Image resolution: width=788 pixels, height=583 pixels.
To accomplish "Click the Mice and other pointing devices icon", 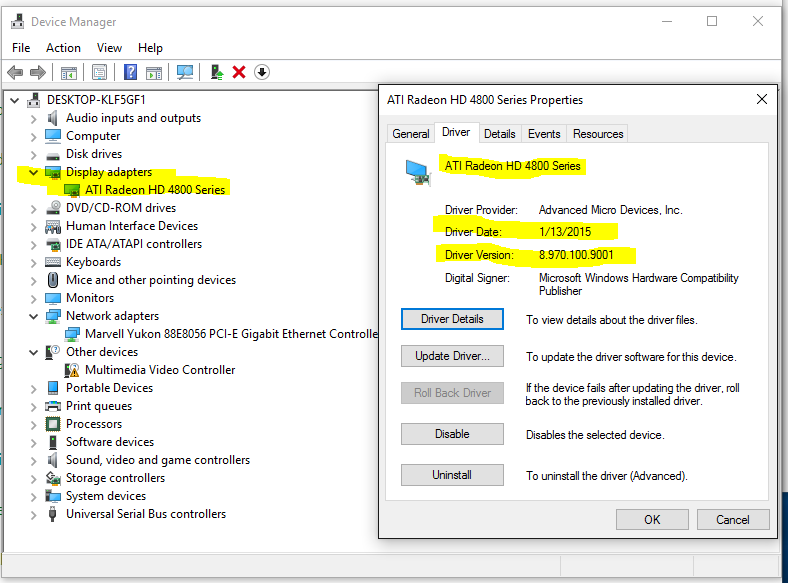I will (x=53, y=280).
